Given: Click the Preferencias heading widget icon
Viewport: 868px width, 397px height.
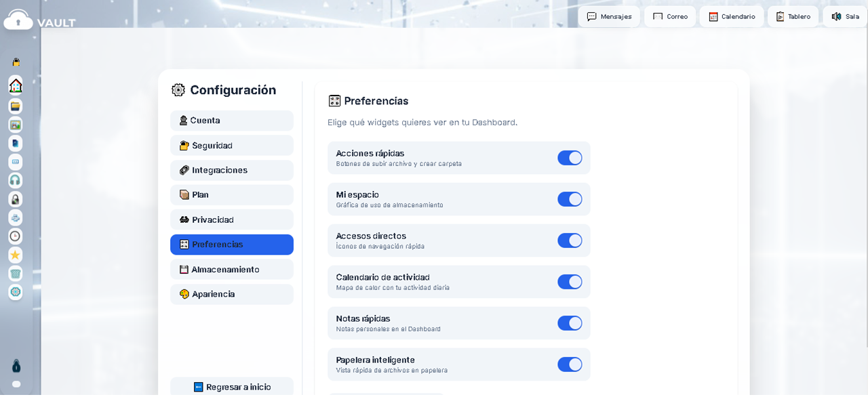Looking at the screenshot, I should pyautogui.click(x=334, y=101).
